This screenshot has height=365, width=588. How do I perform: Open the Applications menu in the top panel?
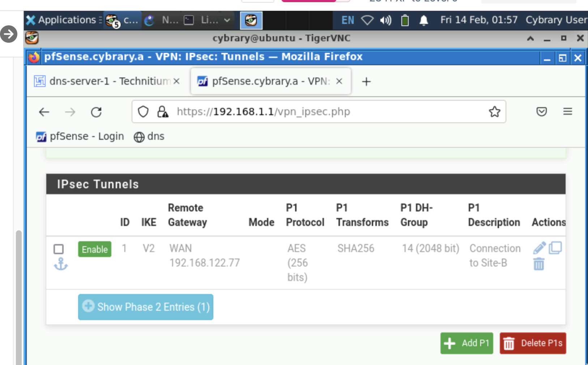pyautogui.click(x=61, y=20)
